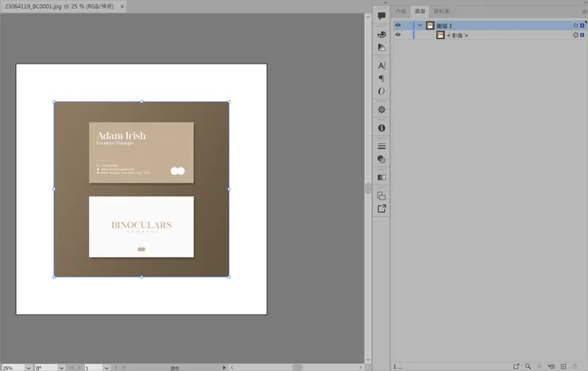
Task: Open the Stroke panel icon
Action: click(381, 146)
